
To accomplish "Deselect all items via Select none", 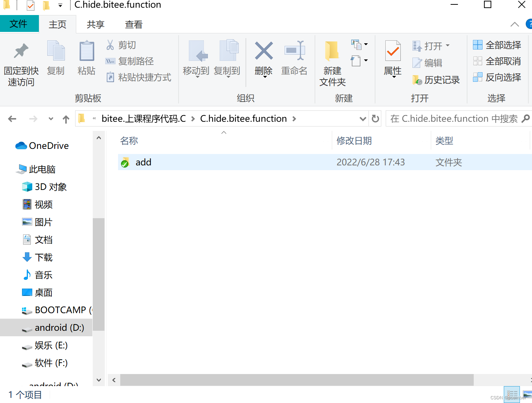I will (x=497, y=61).
